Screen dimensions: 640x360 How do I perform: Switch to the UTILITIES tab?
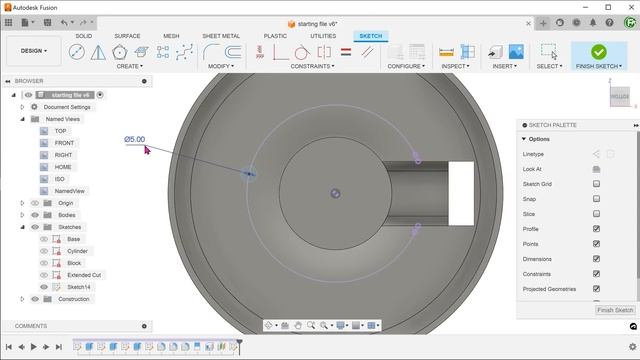click(x=323, y=36)
